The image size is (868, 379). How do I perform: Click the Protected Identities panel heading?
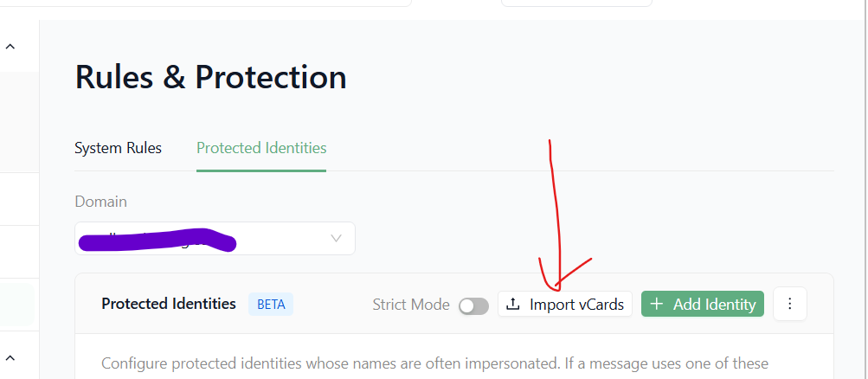pyautogui.click(x=169, y=304)
